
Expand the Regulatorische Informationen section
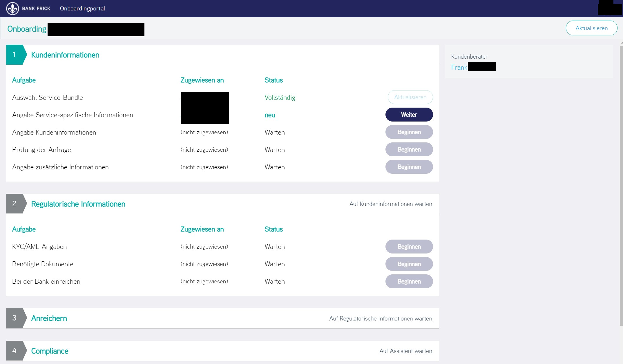[78, 204]
